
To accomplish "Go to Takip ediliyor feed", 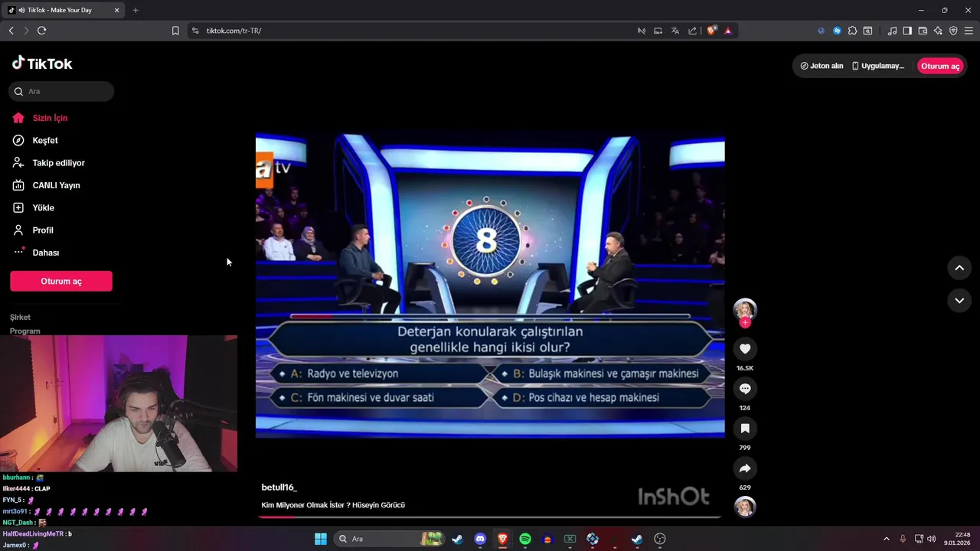I will [x=48, y=163].
